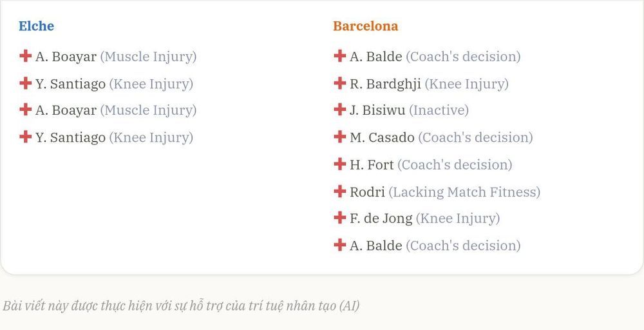
Task: Click the M. Casado player name
Action: [x=382, y=137]
